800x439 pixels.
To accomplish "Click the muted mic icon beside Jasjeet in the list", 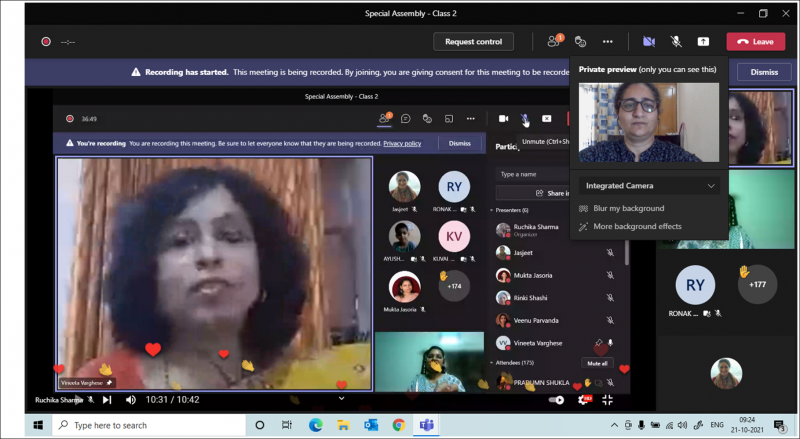I will point(610,253).
